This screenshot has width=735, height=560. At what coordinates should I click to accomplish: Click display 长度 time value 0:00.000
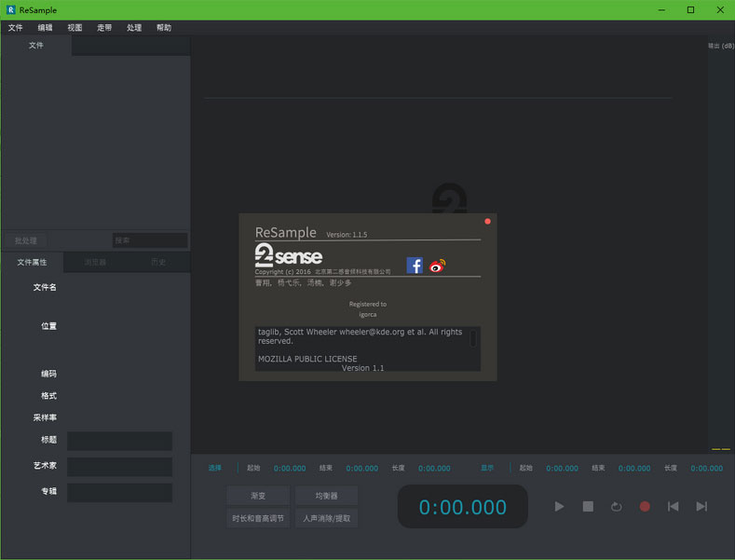pos(706,468)
